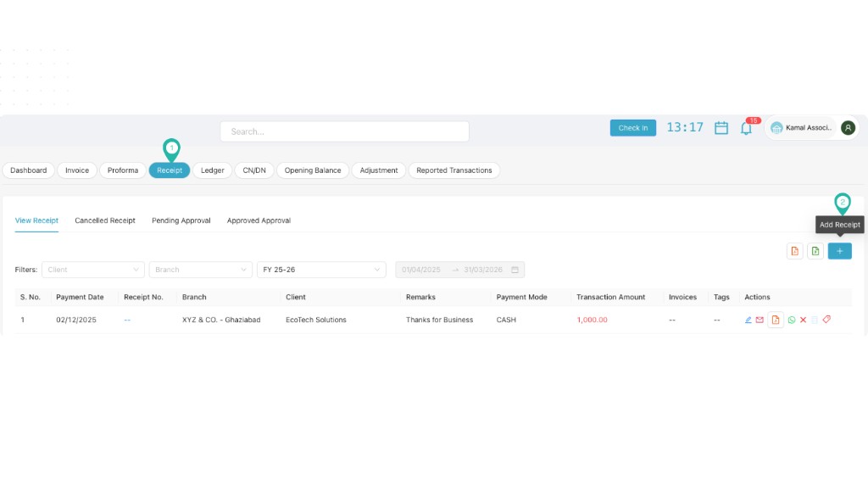The height and width of the screenshot is (496, 868).
Task: Click the red tag icon in Actions
Action: click(x=826, y=320)
